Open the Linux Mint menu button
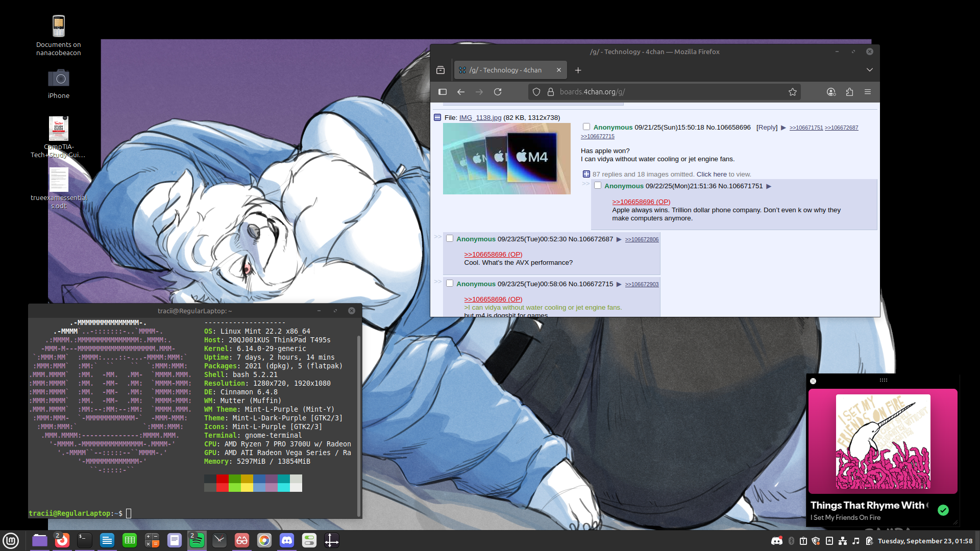This screenshot has height=551, width=980. [x=11, y=540]
